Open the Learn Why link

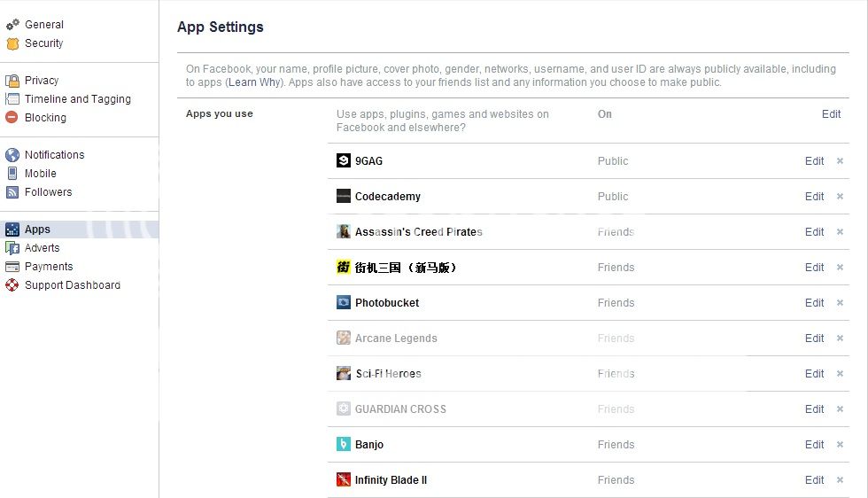pos(254,82)
